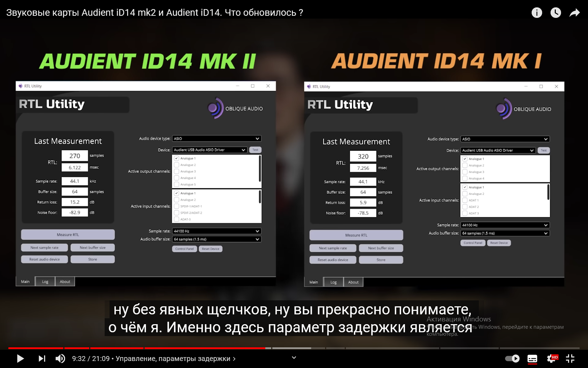
Task: Check output Analogue 3 in MK II window
Action: (177, 171)
